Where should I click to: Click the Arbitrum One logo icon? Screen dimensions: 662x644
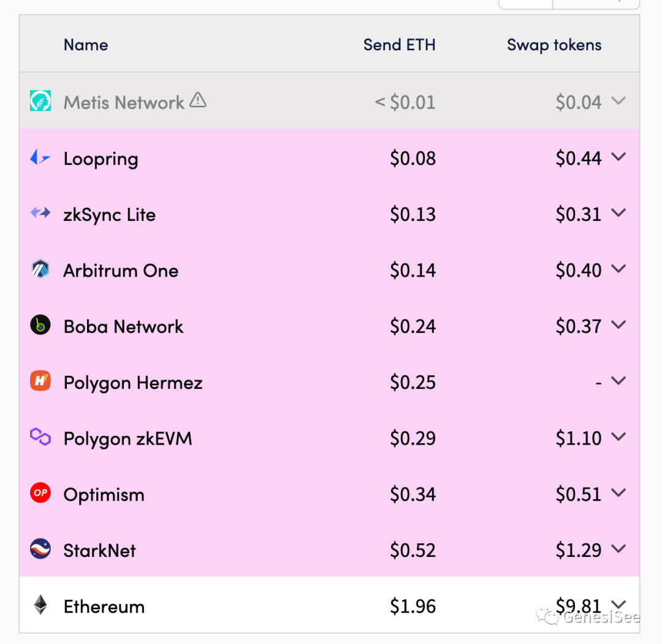click(40, 270)
